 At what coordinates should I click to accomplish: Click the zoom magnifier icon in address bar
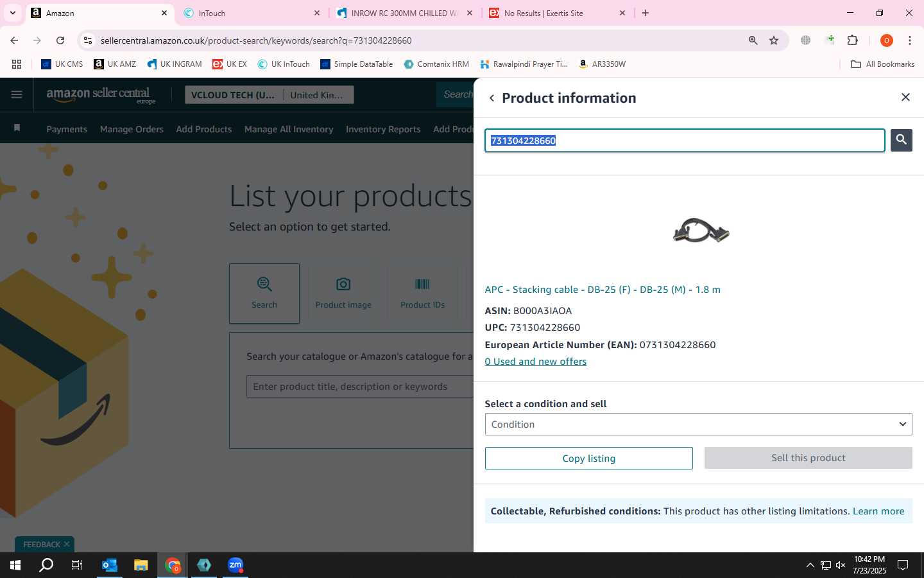click(753, 40)
